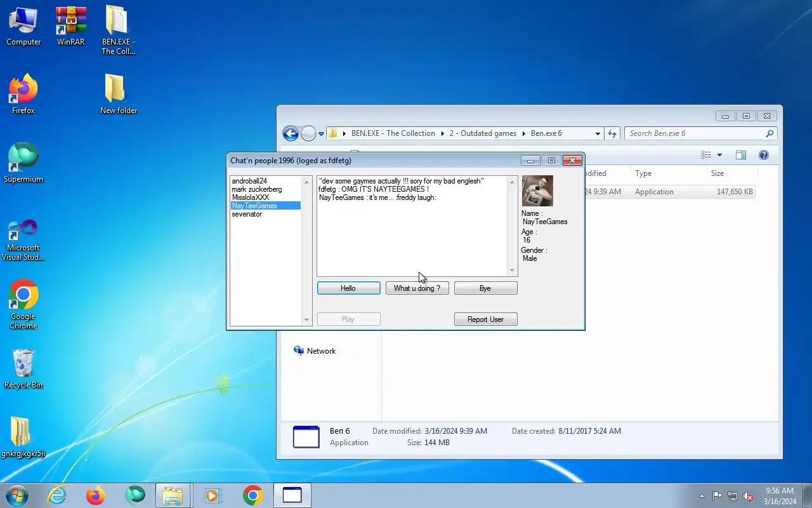The width and height of the screenshot is (812, 508).
Task: Refresh the Explorer address bar
Action: point(612,133)
